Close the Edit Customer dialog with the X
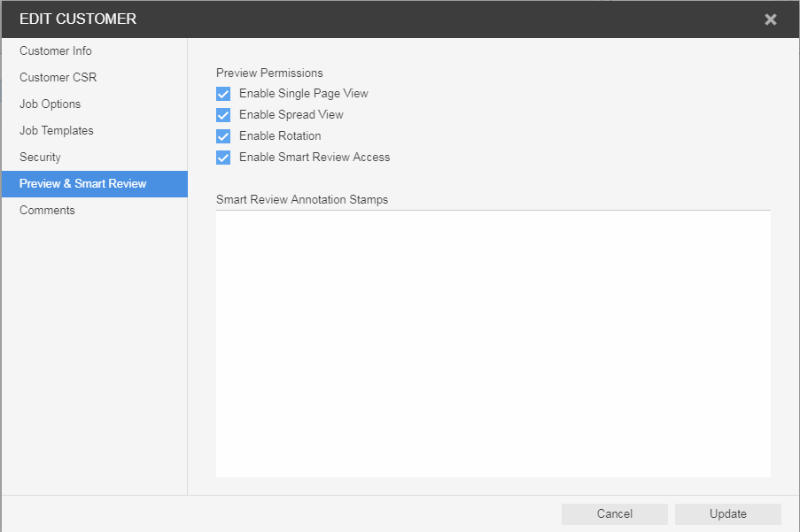Viewport: 800px width, 532px height. pos(770,19)
